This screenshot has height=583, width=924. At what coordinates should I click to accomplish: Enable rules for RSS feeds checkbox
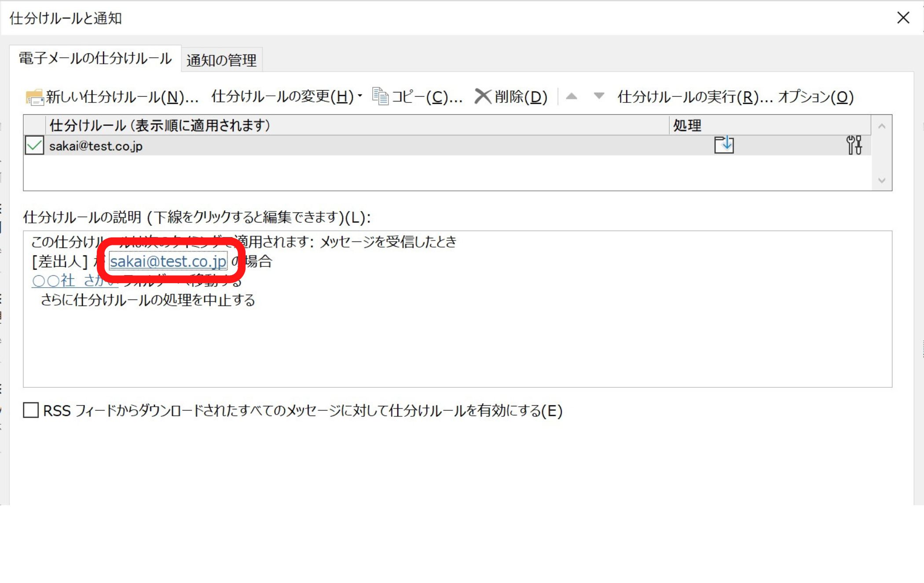(x=31, y=410)
